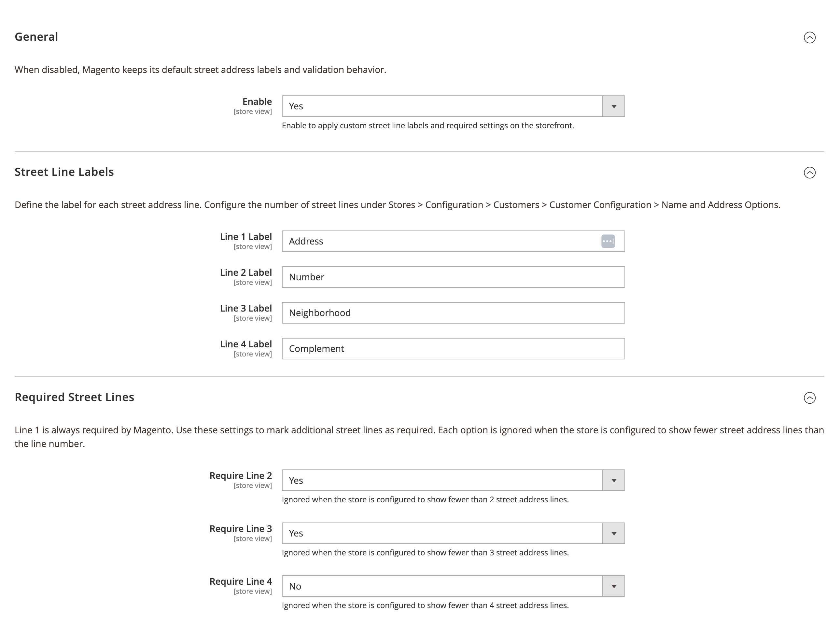
Task: Click the Line 1 Label text
Action: coord(245,236)
